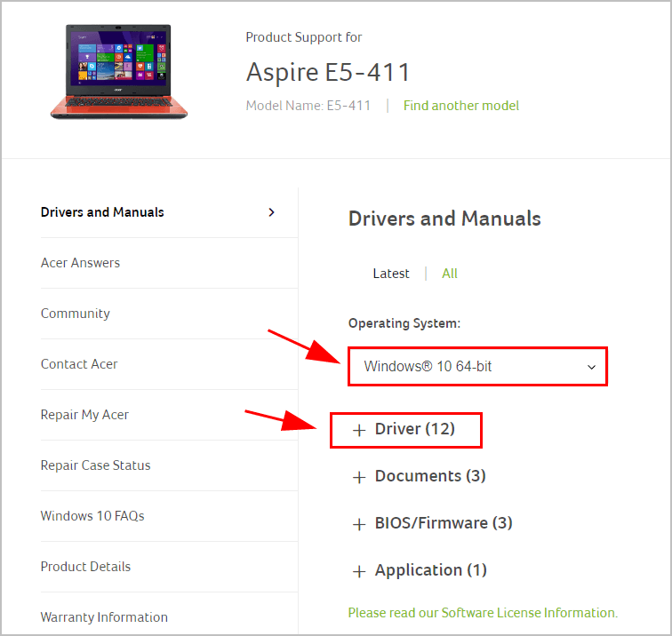Go to Community sidebar item
672x636 pixels.
click(x=75, y=313)
